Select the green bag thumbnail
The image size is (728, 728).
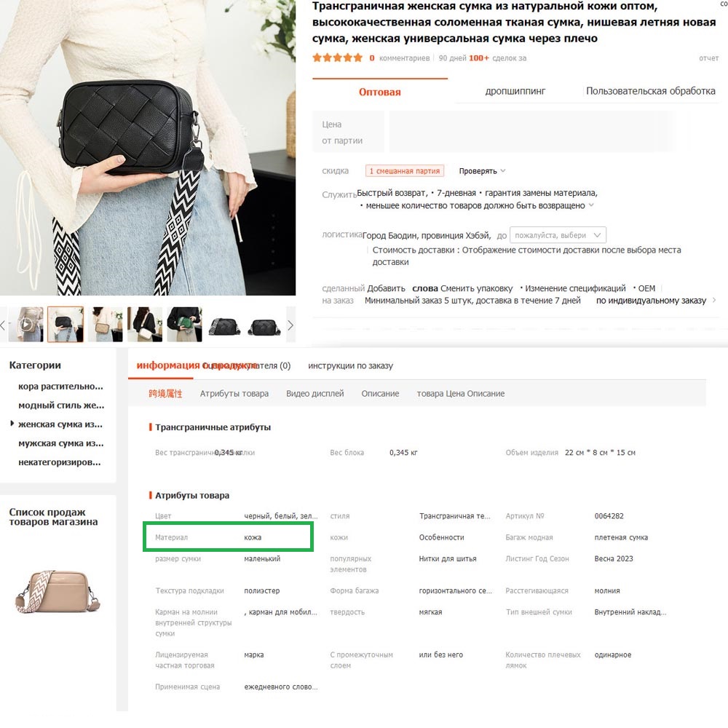click(184, 324)
